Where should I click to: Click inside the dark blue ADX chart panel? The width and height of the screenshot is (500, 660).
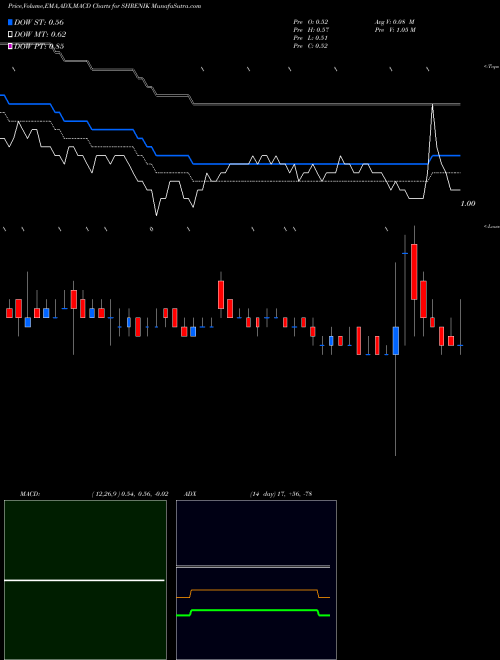[x=256, y=580]
